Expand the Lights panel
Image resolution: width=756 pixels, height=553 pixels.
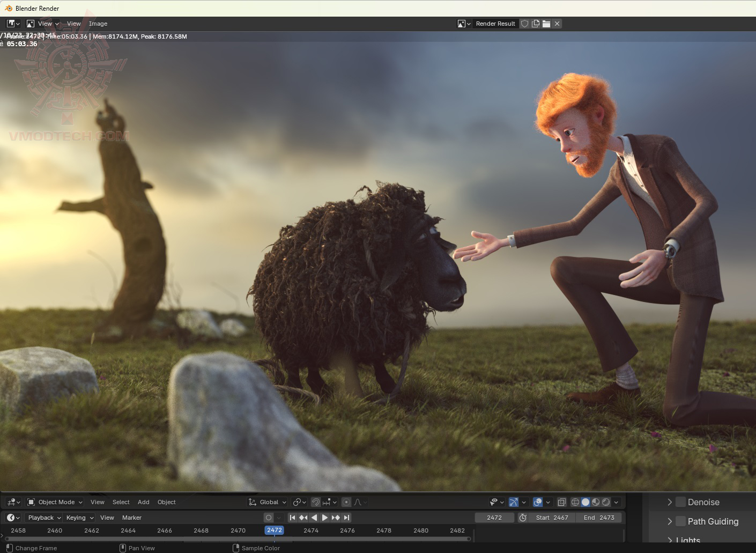(x=670, y=540)
